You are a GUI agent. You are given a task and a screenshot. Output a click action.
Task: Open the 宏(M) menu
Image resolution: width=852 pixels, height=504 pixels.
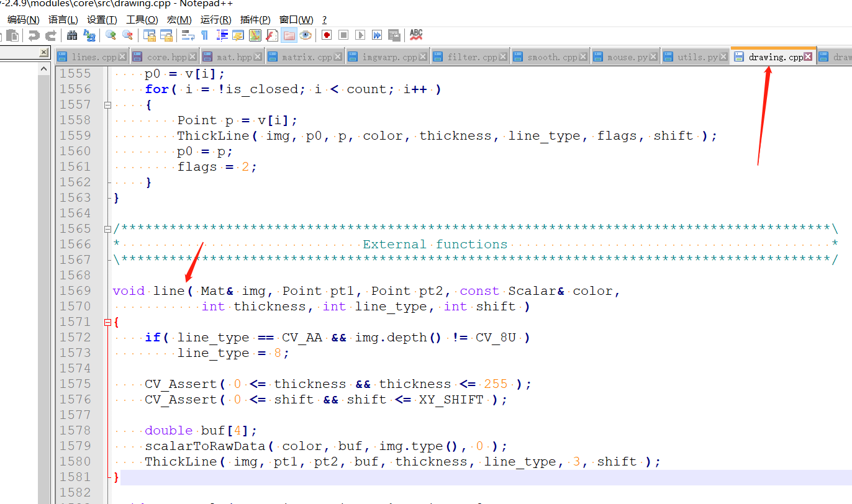178,19
